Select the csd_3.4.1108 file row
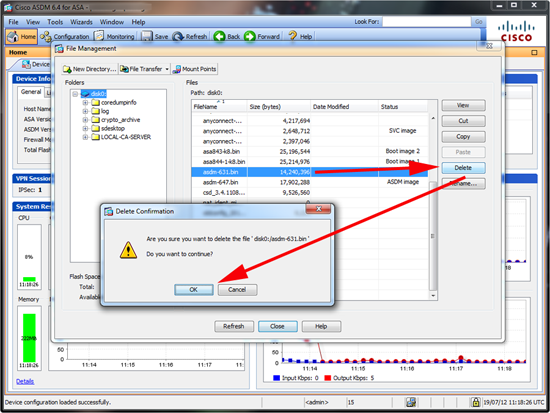Screen dimensions: 550x413 click(x=309, y=193)
